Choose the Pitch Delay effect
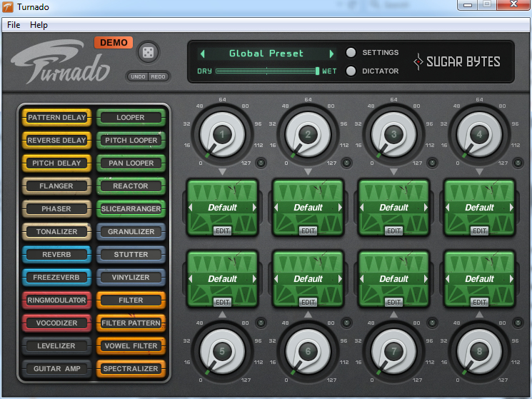 point(56,163)
